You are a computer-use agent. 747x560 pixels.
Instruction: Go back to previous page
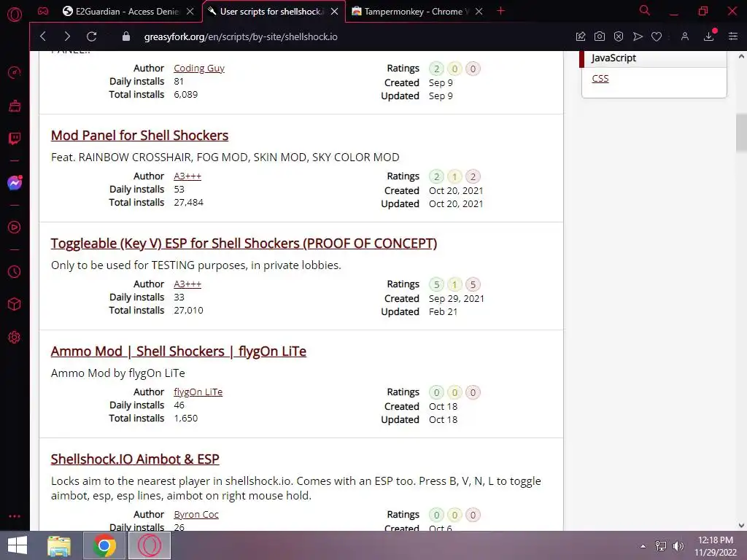(x=43, y=36)
